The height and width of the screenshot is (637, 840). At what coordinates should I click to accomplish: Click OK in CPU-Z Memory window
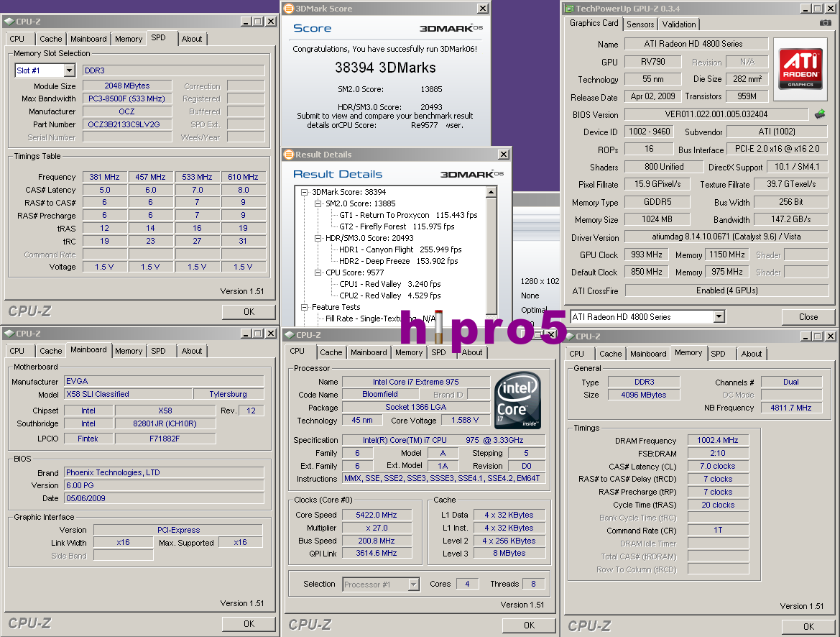pyautogui.click(x=808, y=626)
